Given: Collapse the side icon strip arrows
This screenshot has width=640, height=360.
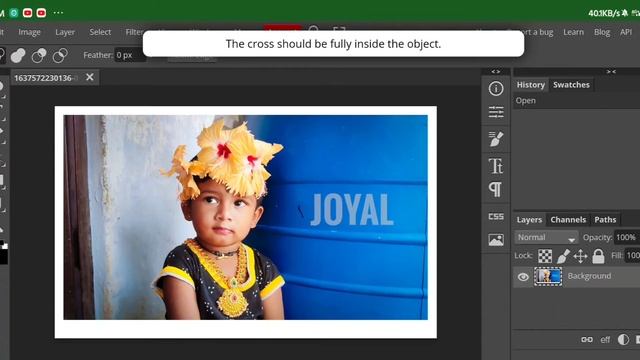Looking at the screenshot, I should pyautogui.click(x=496, y=72).
